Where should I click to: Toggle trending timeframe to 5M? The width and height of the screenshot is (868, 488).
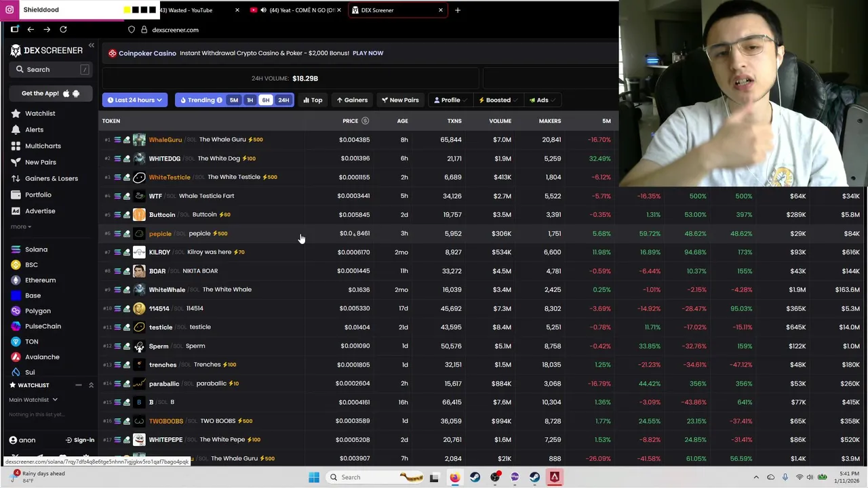pyautogui.click(x=234, y=100)
